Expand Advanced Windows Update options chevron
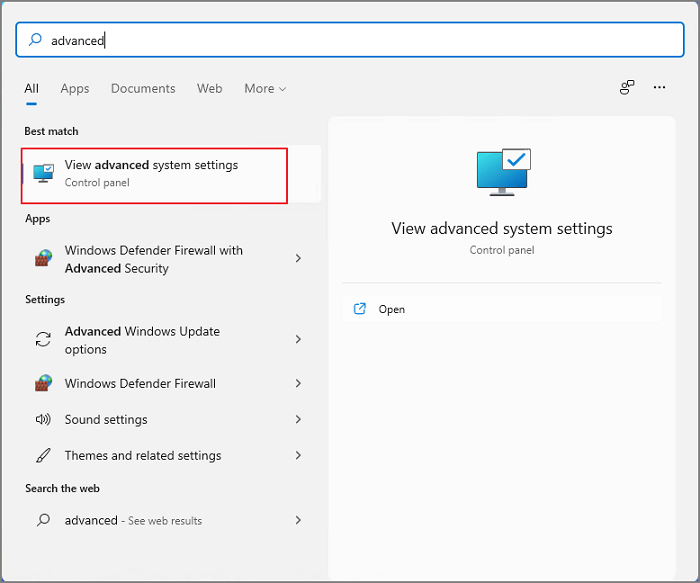700x583 pixels. (x=298, y=340)
